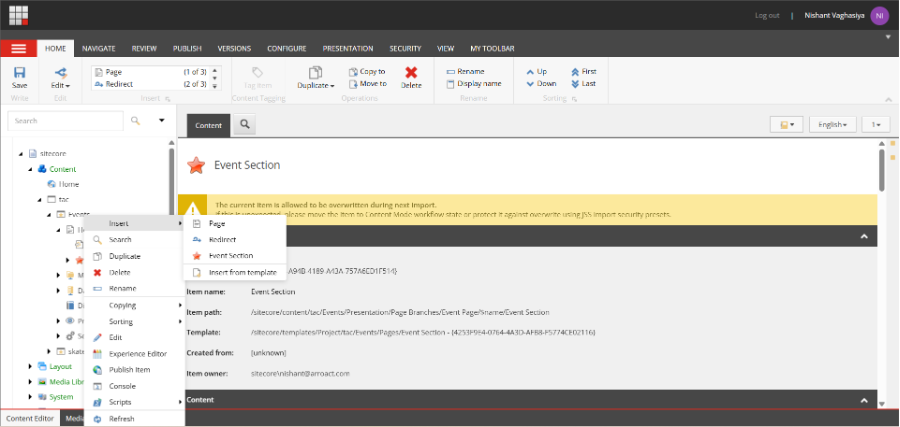Viewport: 900px width, 427px height.
Task: Open the PRESENTATION ribbon tab
Action: pyautogui.click(x=348, y=49)
